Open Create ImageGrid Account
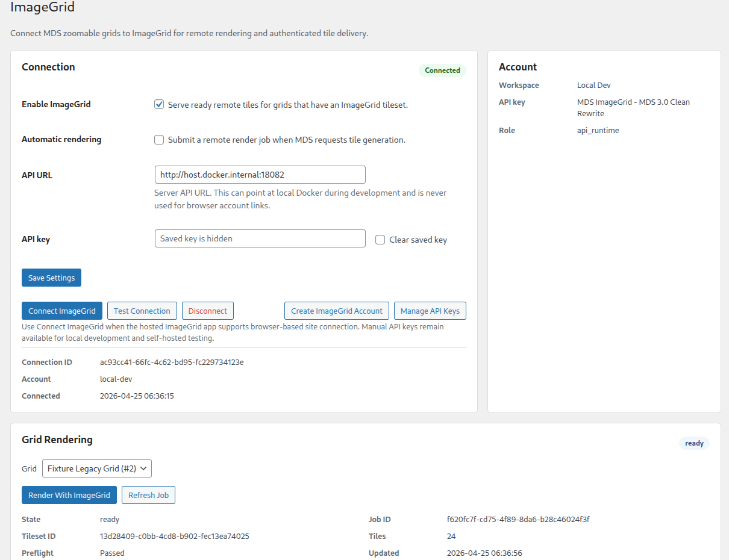 (336, 311)
